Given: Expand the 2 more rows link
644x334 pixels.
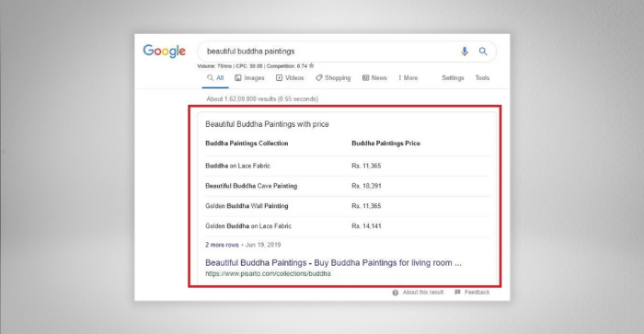Looking at the screenshot, I should point(222,245).
